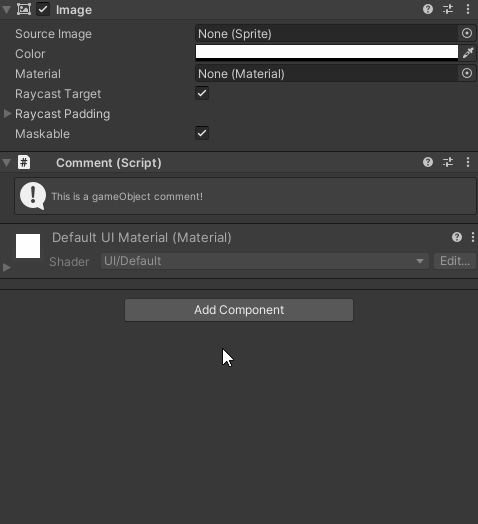The height and width of the screenshot is (524, 478).
Task: Click the Add Component button
Action: tap(239, 310)
